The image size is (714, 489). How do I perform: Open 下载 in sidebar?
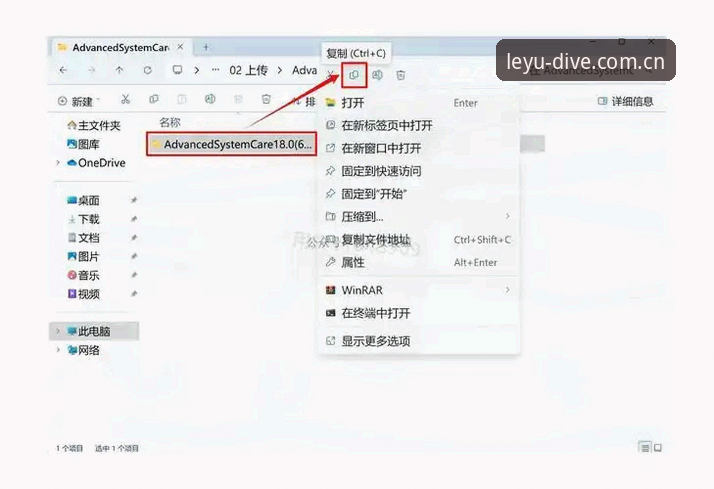83,219
